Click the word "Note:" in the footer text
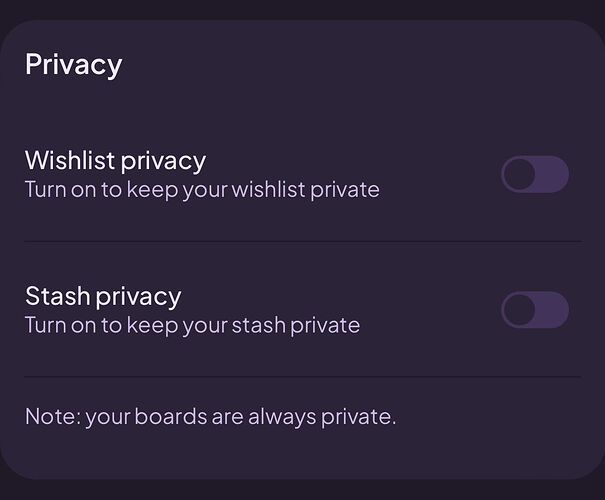605x500 pixels. coord(52,416)
